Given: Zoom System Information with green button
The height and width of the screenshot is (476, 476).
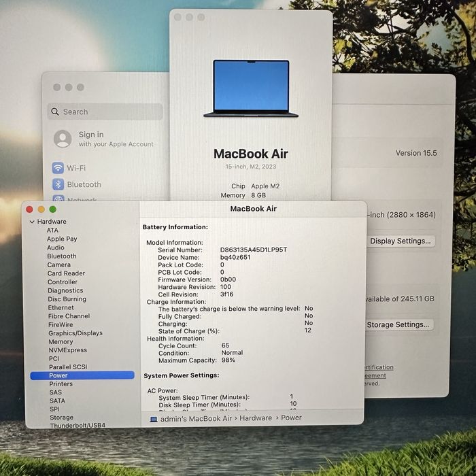Looking at the screenshot, I should (x=53, y=209).
